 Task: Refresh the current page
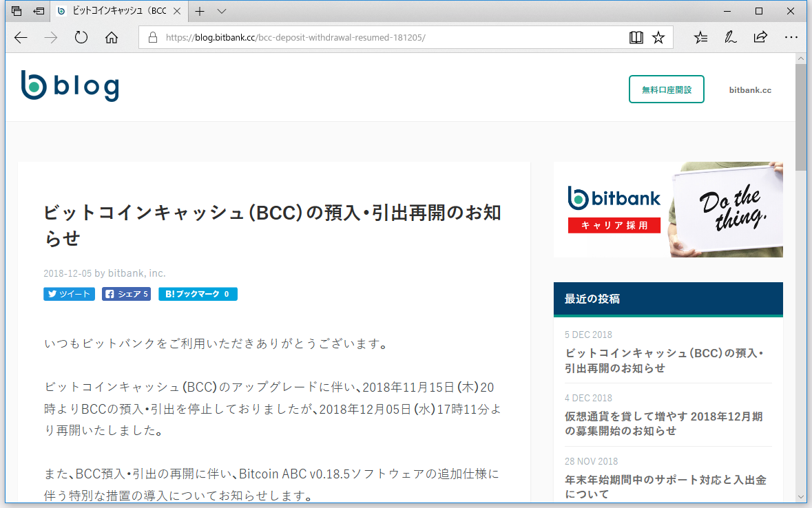click(81, 37)
